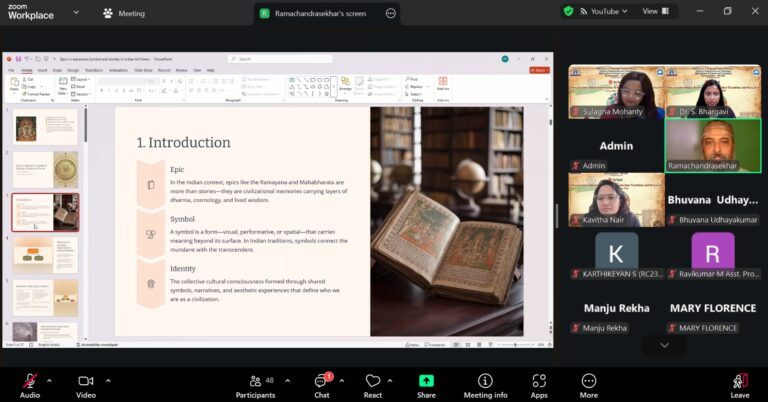Open the Chat panel
Image resolution: width=768 pixels, height=402 pixels.
coord(322,381)
